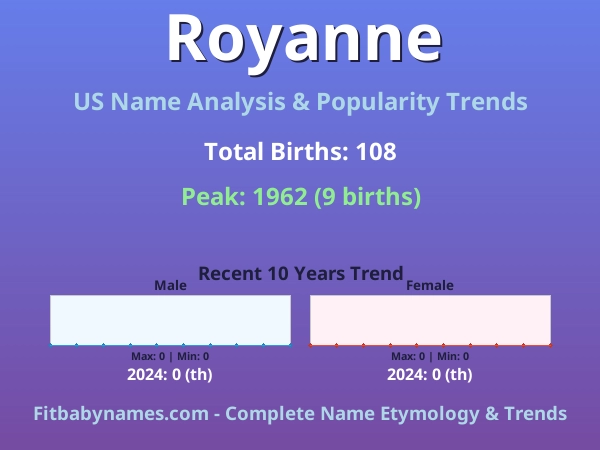This screenshot has width=600, height=450.
Task: Click "Max: 0 | Min: 0" under Male chart
Action: 170,356
